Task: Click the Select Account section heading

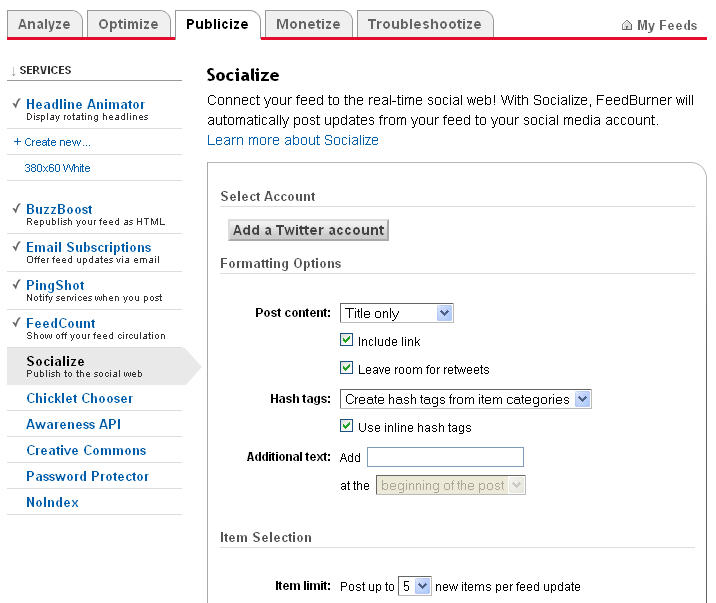Action: point(268,196)
